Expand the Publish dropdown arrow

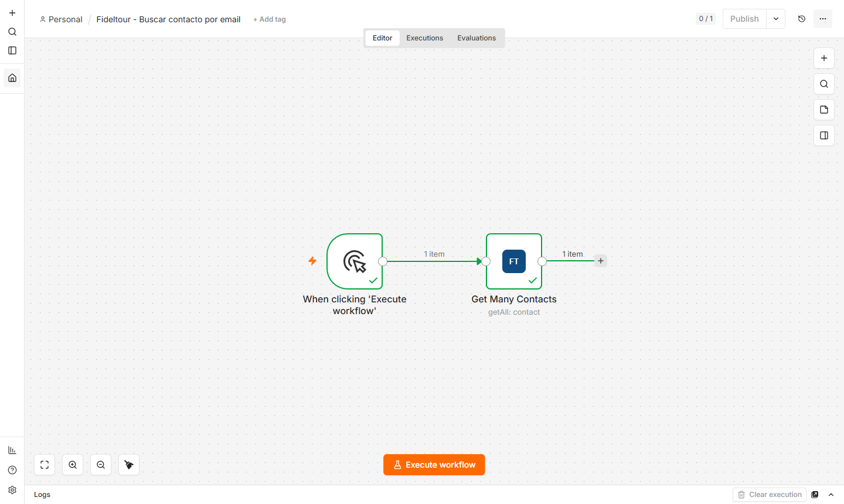pos(776,19)
